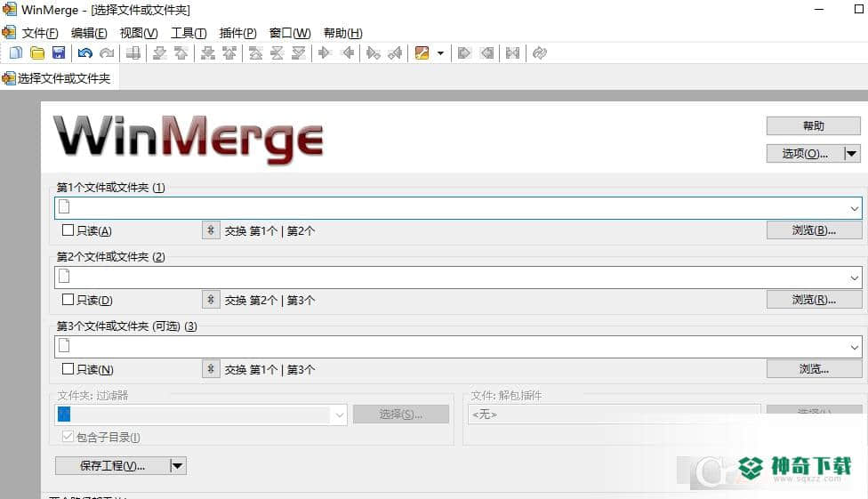Open the Options wrench toolbar icon

[422, 53]
